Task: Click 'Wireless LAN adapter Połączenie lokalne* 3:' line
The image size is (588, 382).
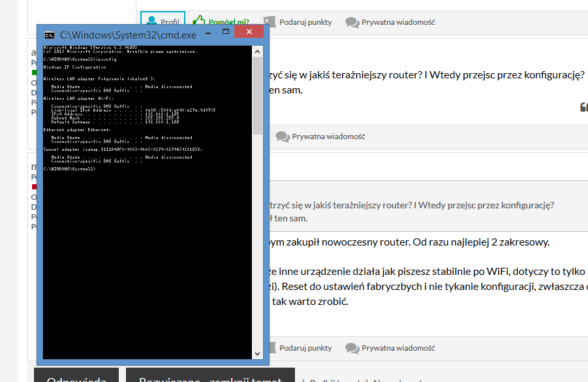Action: click(99, 79)
